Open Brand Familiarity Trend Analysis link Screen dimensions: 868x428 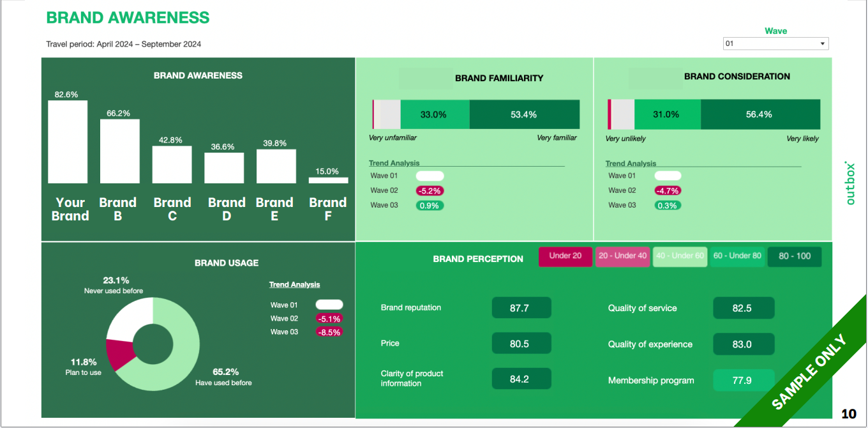[x=394, y=164]
